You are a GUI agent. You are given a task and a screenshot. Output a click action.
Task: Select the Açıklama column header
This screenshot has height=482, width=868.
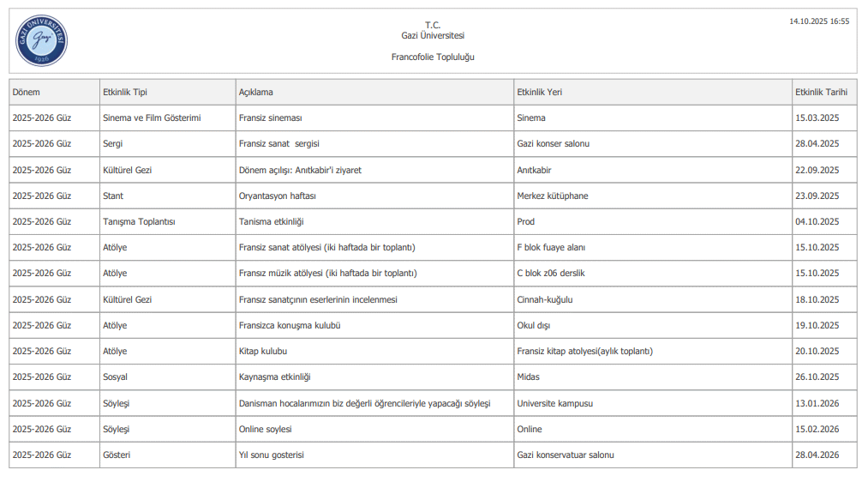(x=256, y=92)
